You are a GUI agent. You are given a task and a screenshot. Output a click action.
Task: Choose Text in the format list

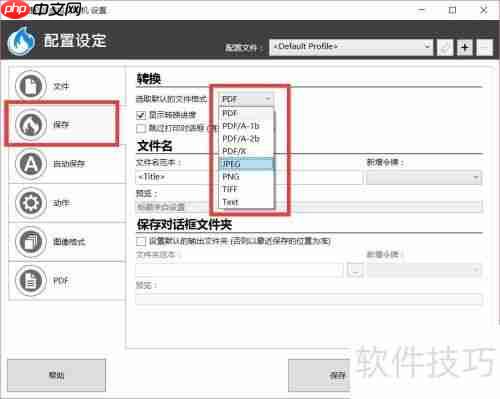246,202
